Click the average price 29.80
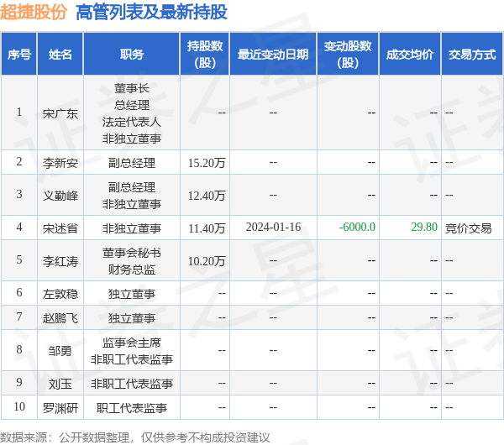504x445 pixels. 424,227
